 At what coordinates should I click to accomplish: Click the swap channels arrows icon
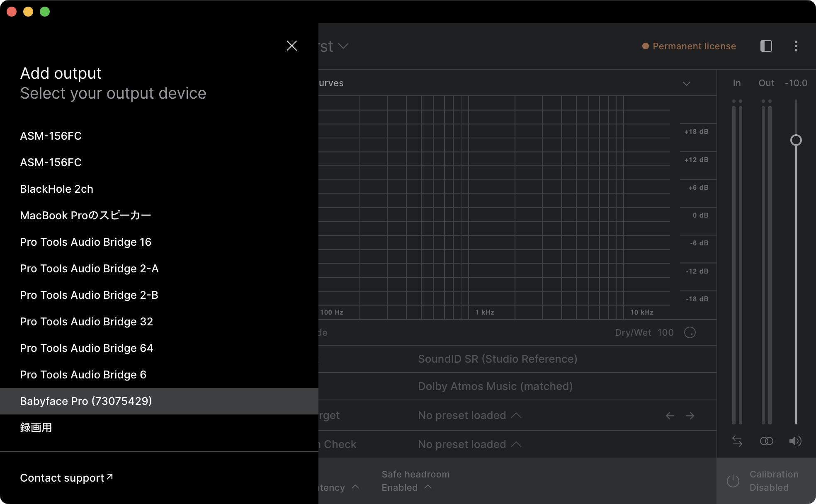(x=737, y=441)
